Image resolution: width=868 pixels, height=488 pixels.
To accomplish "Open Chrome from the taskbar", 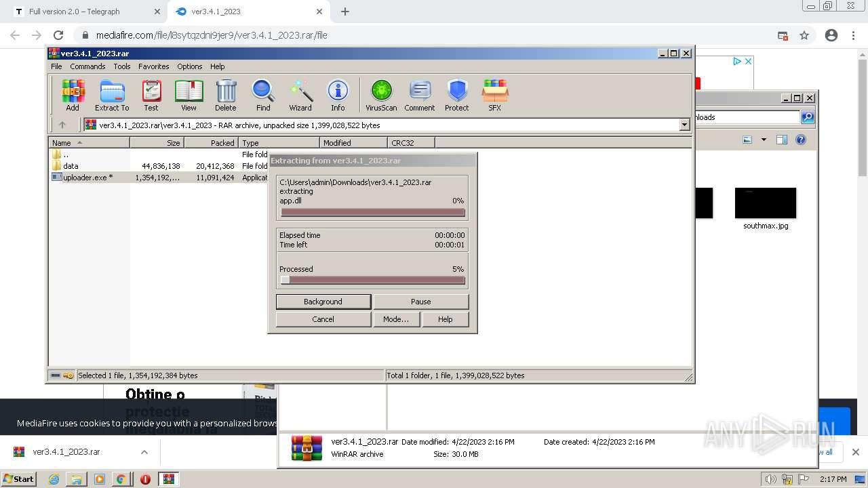I will point(121,479).
